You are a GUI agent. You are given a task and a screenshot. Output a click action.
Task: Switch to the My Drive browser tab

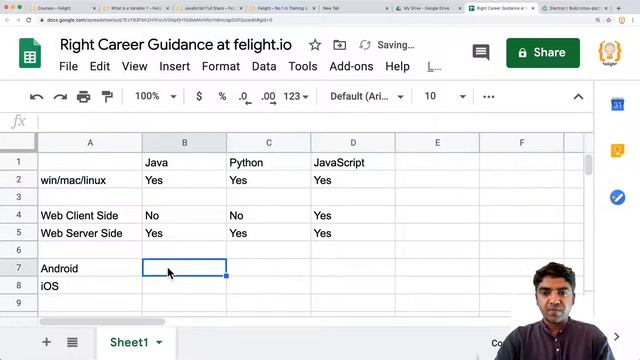pos(427,8)
